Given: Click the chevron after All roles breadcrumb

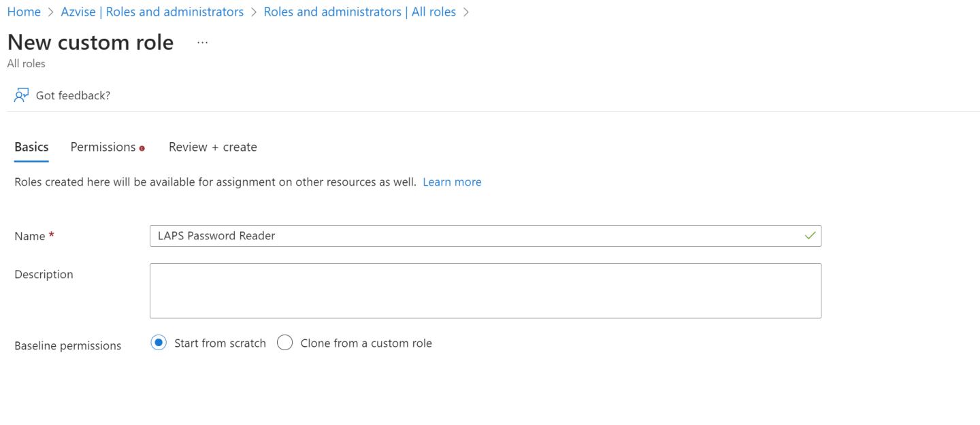Looking at the screenshot, I should click(x=466, y=12).
